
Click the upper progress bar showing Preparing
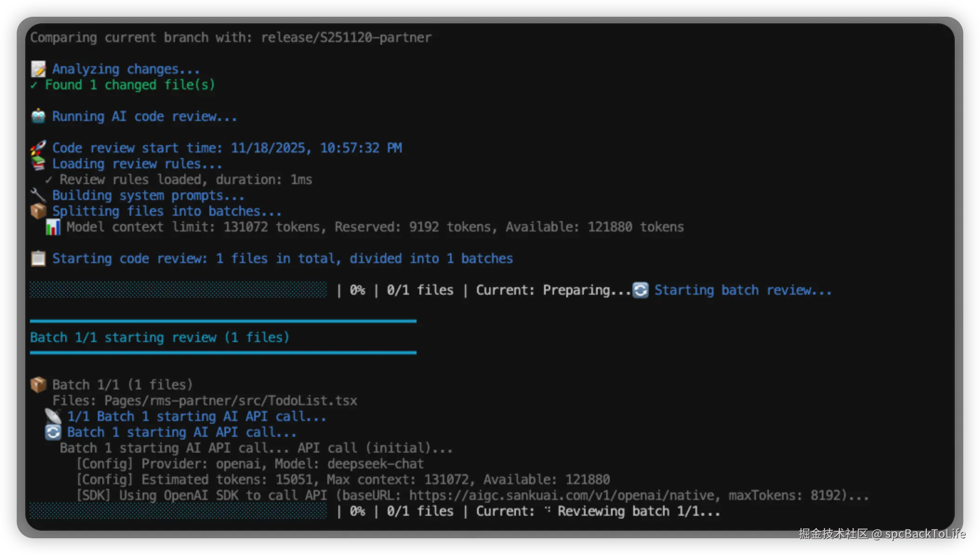pos(178,290)
